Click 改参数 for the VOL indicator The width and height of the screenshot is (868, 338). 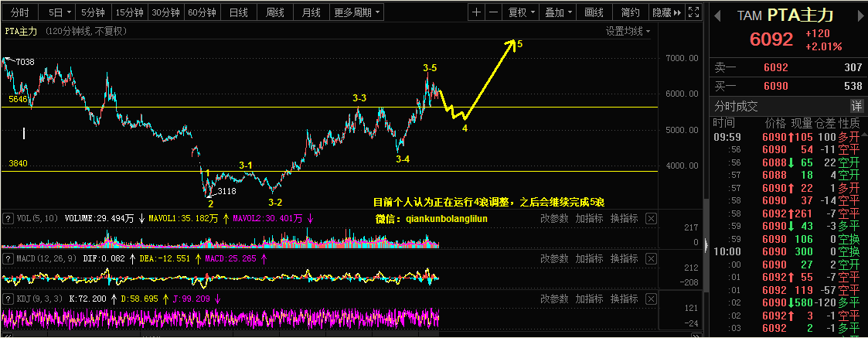[x=554, y=219]
